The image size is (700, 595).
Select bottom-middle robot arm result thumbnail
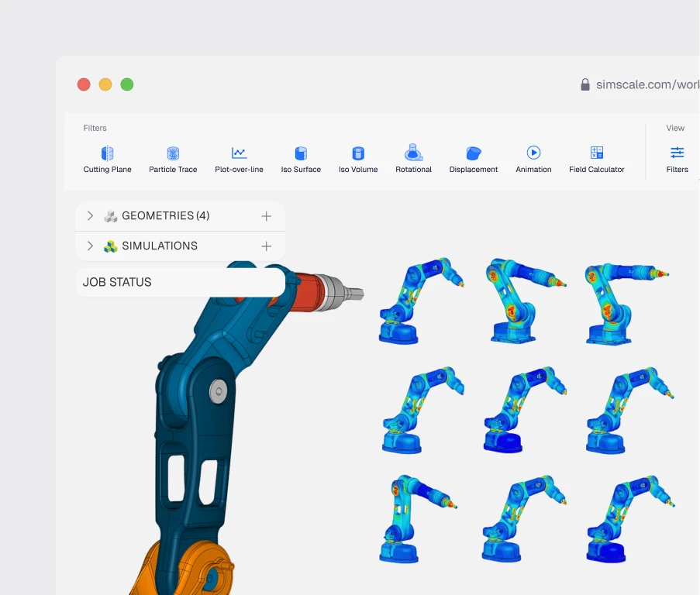click(524, 519)
